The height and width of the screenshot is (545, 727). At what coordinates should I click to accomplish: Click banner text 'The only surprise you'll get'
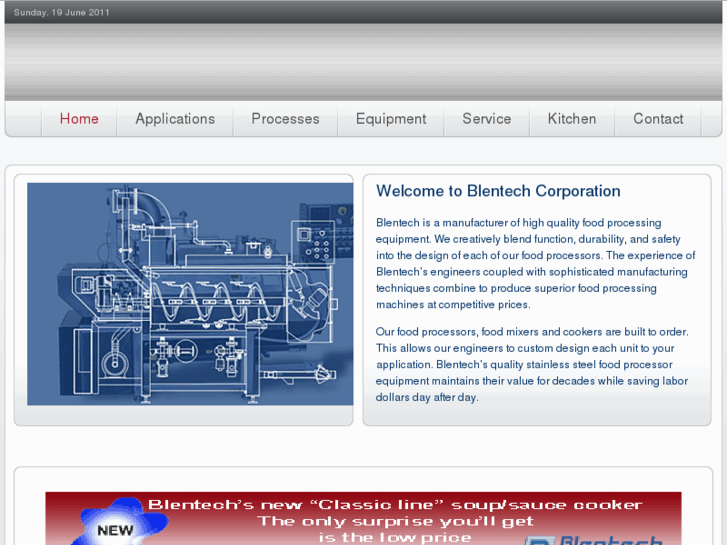395,521
